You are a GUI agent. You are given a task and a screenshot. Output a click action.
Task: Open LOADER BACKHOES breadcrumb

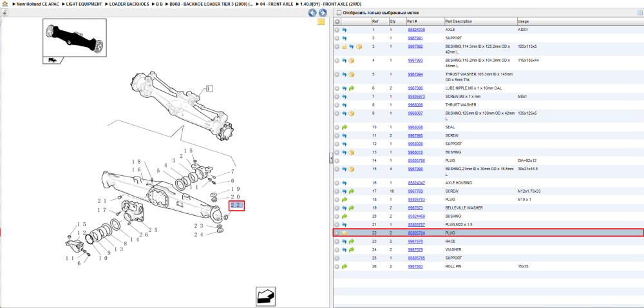[x=129, y=4]
